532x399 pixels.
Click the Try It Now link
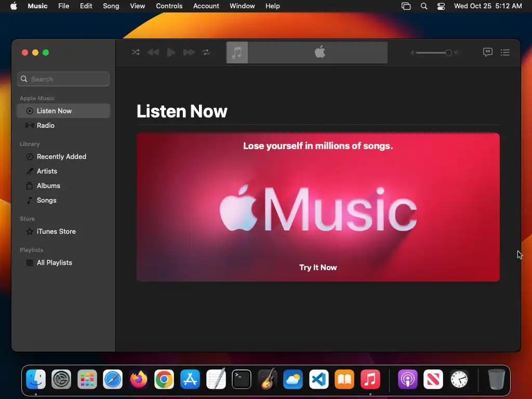tap(318, 268)
